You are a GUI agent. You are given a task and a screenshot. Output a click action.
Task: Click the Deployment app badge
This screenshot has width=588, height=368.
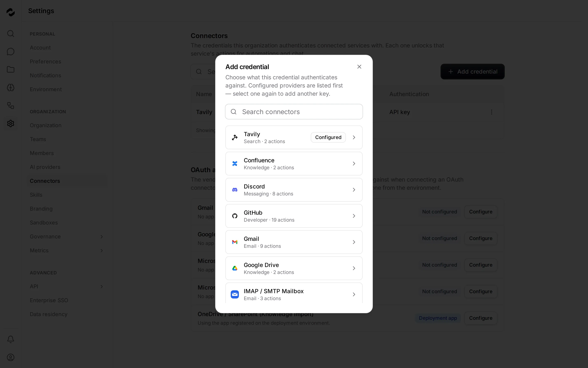pos(438,318)
